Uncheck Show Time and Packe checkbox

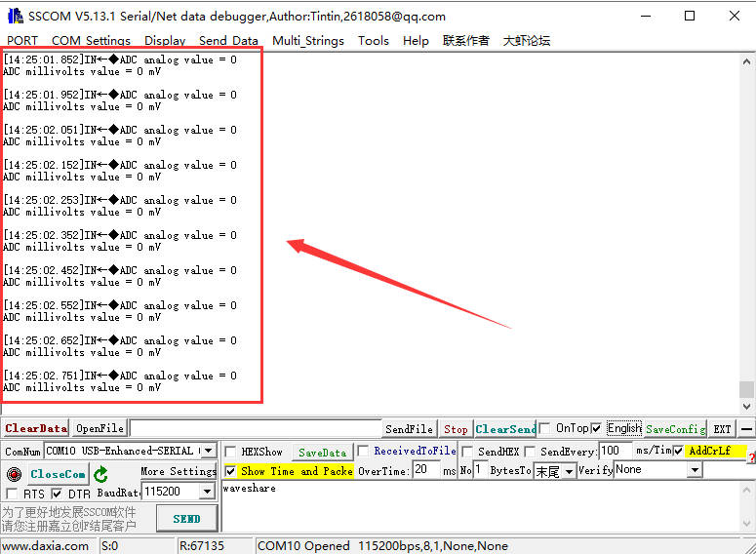click(x=230, y=470)
